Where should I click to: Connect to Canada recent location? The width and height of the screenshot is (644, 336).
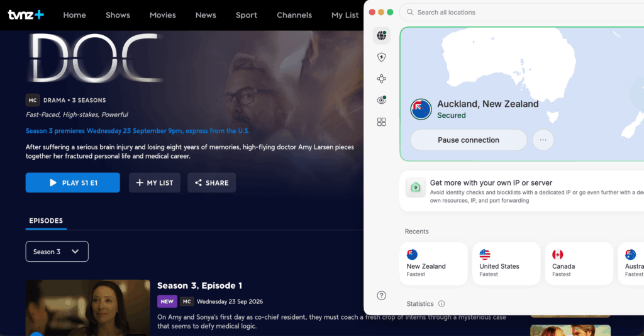[579, 263]
